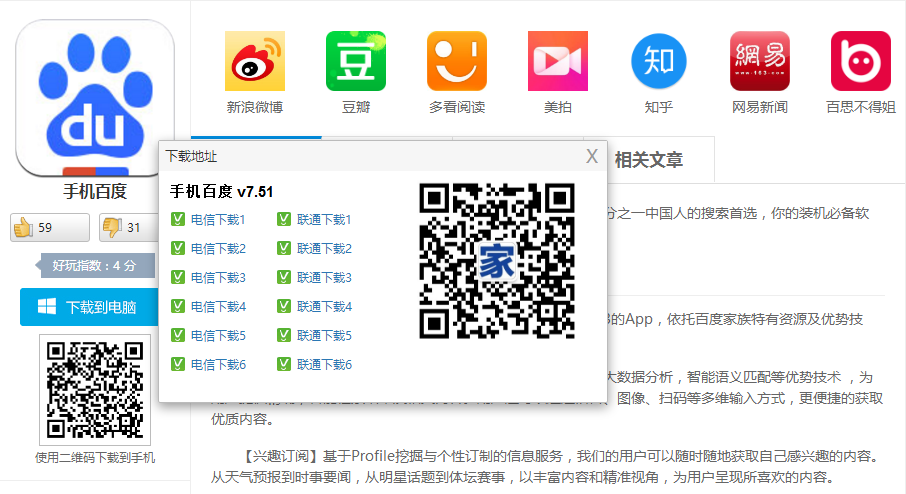
Task: Open the 新浪微博 app icon
Action: click(255, 61)
